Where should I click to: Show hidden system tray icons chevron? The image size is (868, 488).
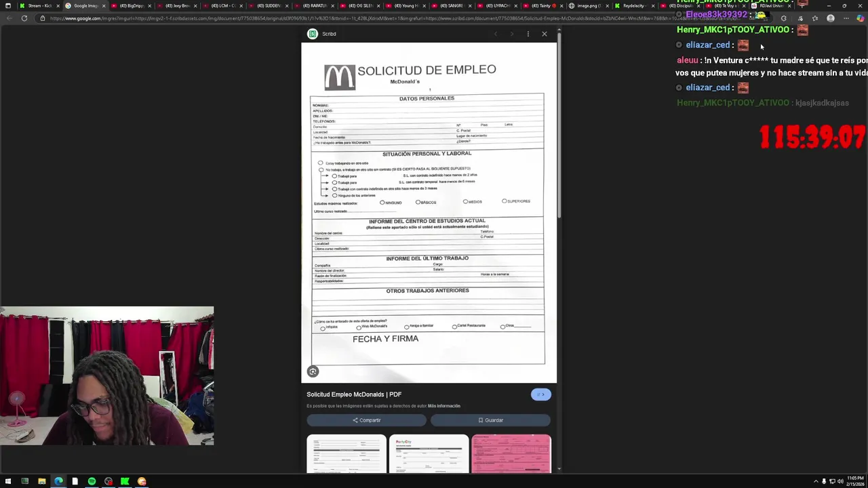(x=816, y=481)
